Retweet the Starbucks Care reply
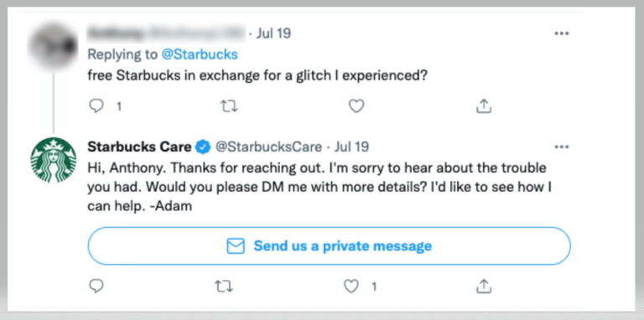This screenshot has height=320, width=644. point(224,286)
